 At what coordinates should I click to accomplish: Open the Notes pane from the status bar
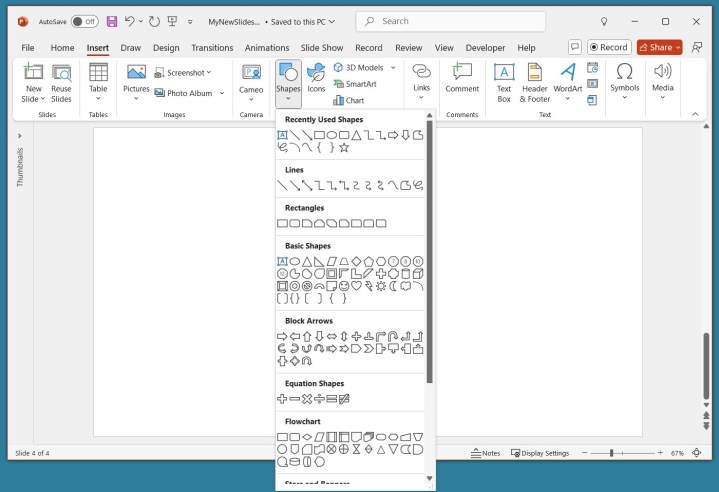485,453
